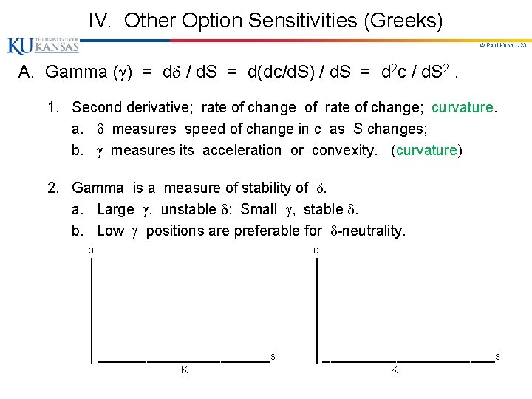The image size is (532, 399).
Task: Click the slide title 'Other Option Sensitivities (Greeks)'
Action: coord(283,20)
